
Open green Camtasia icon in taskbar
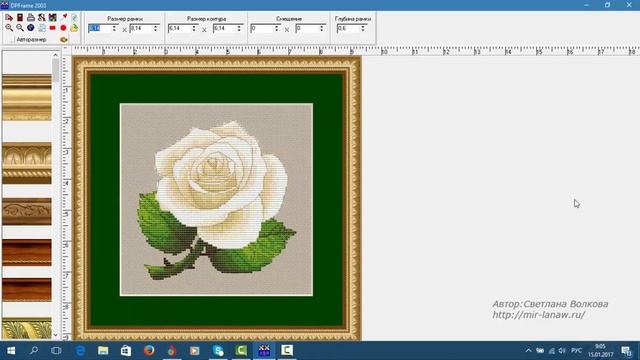[241, 350]
